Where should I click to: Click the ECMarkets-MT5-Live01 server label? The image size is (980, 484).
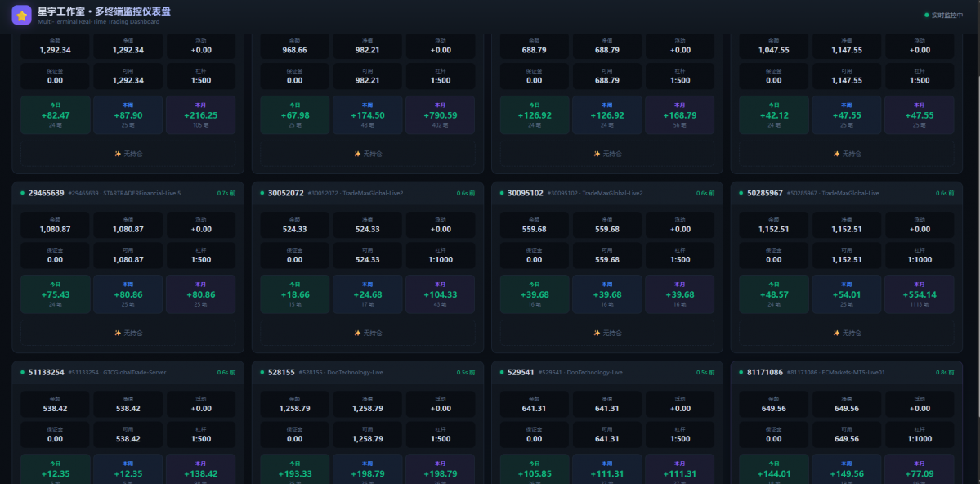click(853, 373)
